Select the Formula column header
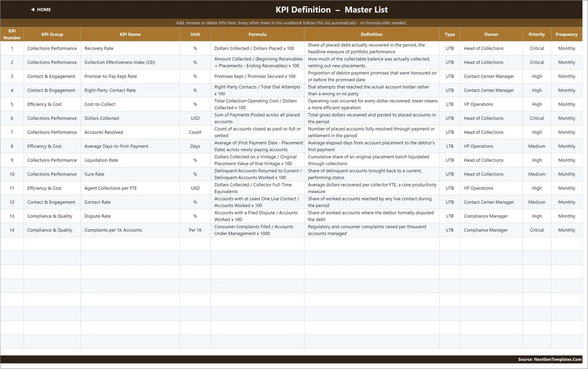588x369 pixels. point(257,34)
